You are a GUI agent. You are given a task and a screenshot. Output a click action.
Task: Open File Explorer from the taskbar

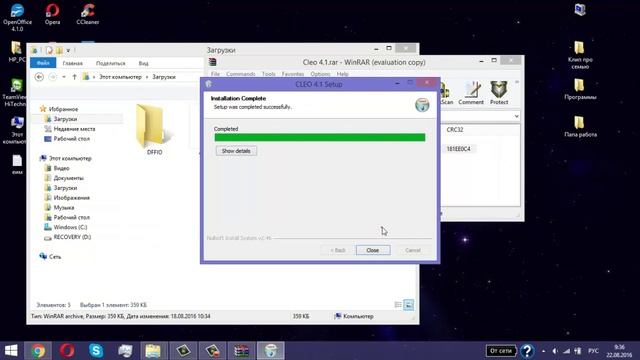click(x=153, y=351)
